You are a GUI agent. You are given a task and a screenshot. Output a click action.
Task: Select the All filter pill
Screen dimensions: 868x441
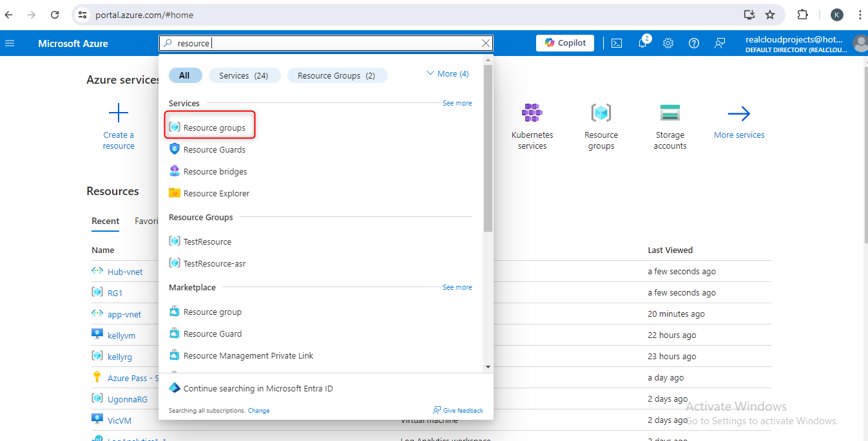184,76
